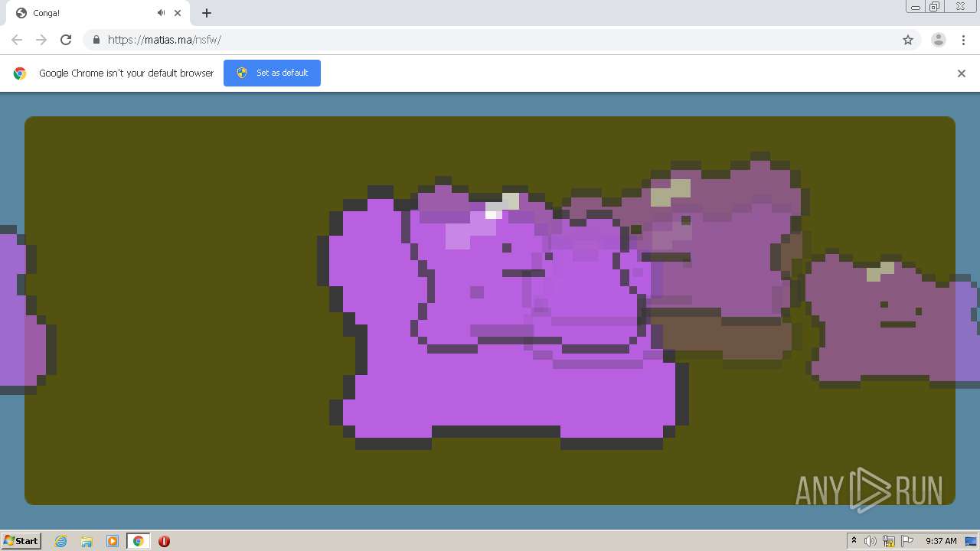View site security lock information
This screenshot has width=980, height=551.
pos(96,40)
